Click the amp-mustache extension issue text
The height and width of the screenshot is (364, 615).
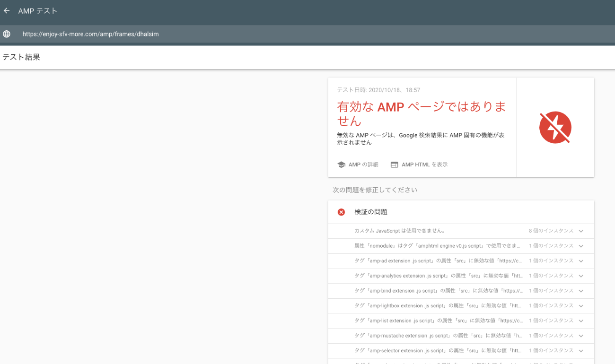pos(439,336)
